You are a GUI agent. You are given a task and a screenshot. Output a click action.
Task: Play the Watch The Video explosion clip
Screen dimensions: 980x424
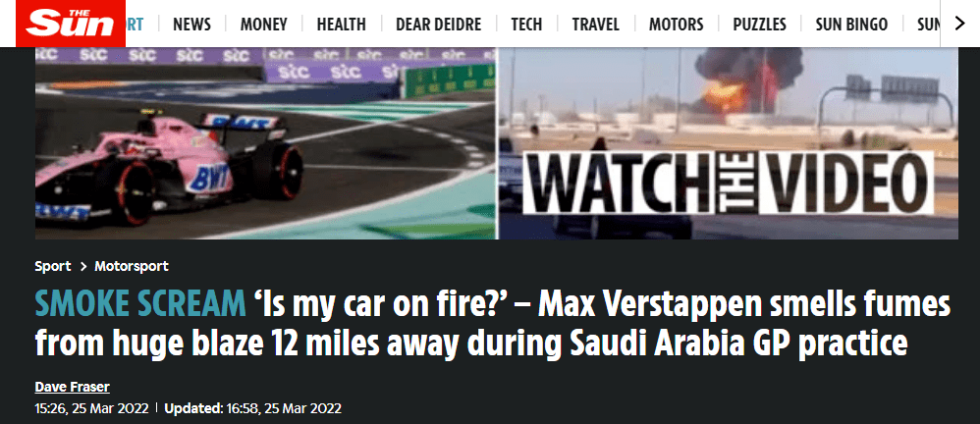point(728,143)
